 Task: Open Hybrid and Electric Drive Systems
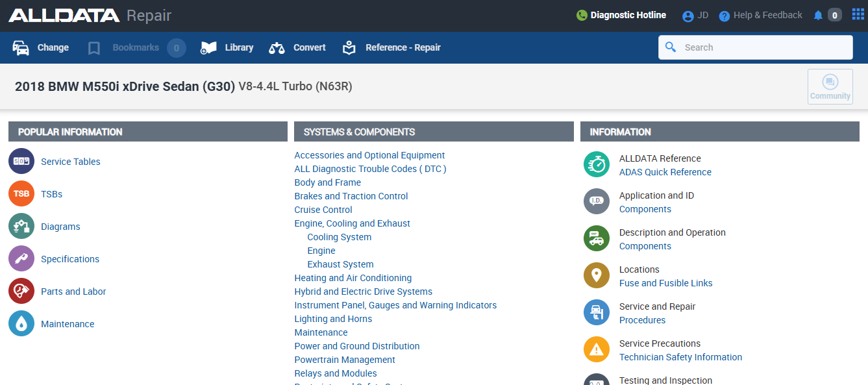pyautogui.click(x=364, y=292)
